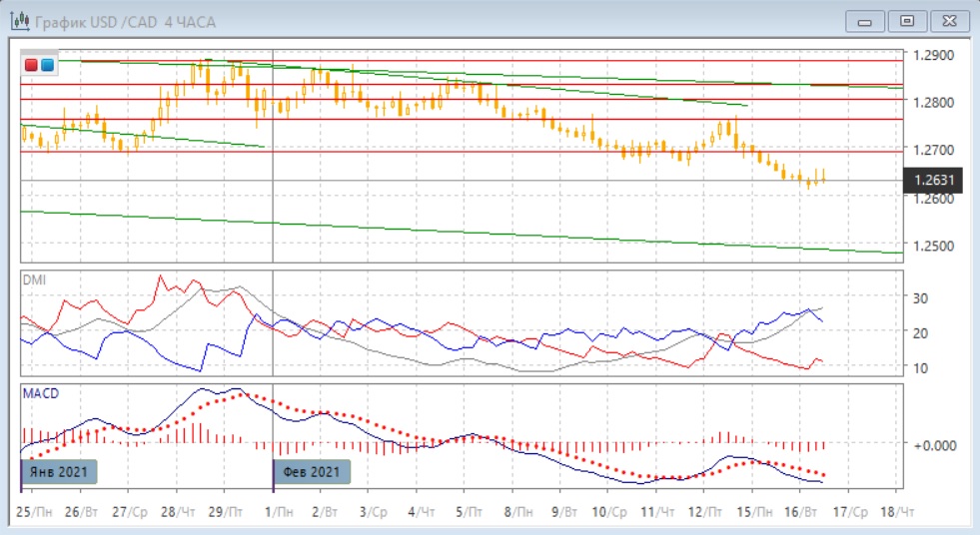Select the DMI indicator label

(x=34, y=280)
